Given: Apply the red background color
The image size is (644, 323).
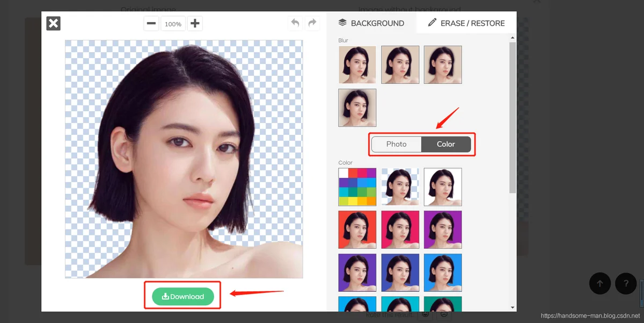Looking at the screenshot, I should pos(357,229).
